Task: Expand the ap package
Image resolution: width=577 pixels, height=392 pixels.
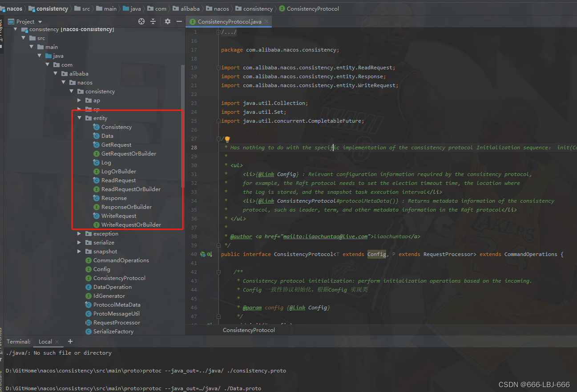Action: point(79,100)
